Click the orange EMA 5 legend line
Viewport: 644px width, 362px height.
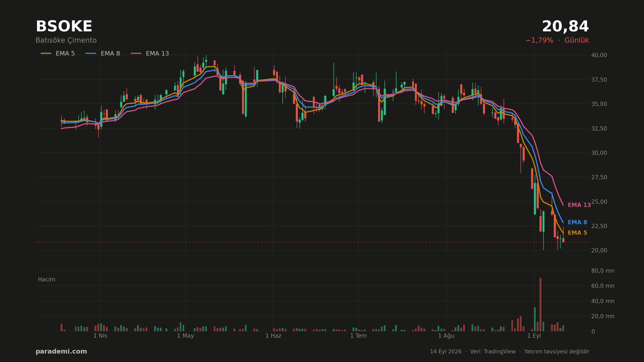[x=46, y=53]
